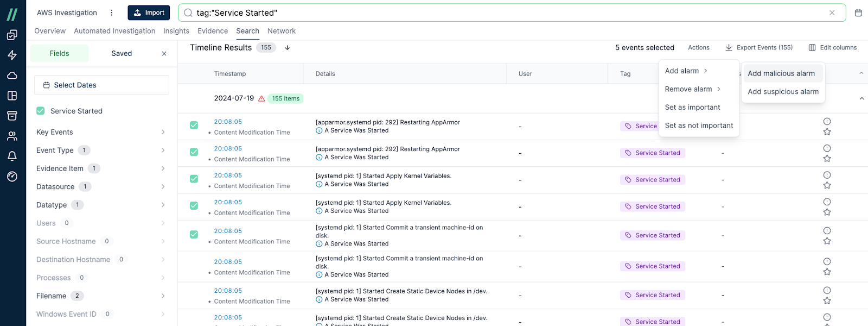
Task: Open the layout panel sidebar icon
Action: click(x=12, y=96)
